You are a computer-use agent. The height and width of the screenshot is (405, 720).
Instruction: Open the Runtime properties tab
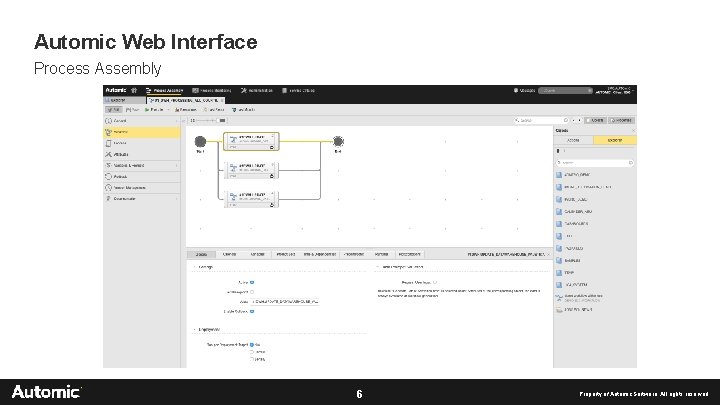[x=381, y=254]
